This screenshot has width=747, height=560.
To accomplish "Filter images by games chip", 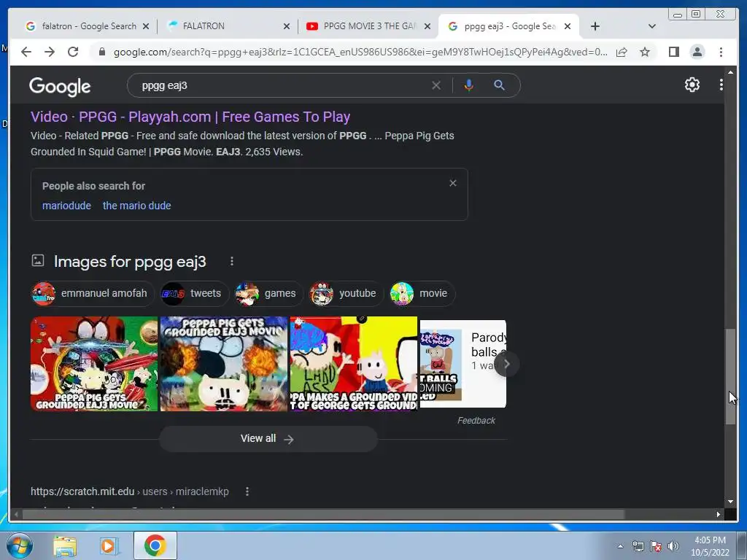I will click(x=268, y=293).
